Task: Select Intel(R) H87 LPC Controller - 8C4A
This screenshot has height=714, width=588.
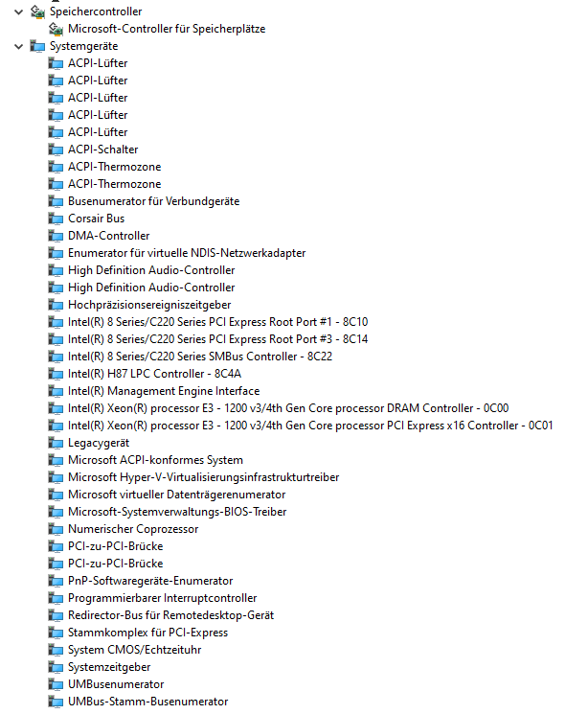Action: click(x=154, y=374)
